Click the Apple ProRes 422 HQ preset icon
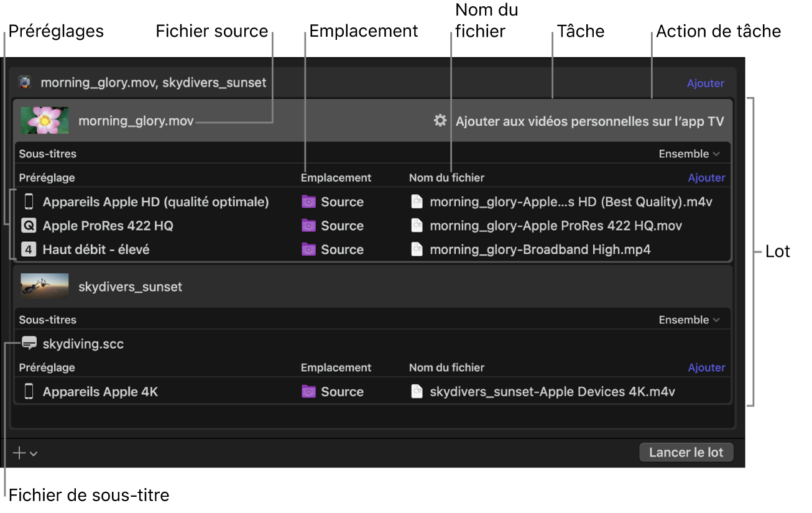This screenshot has height=513, width=812. click(29, 226)
